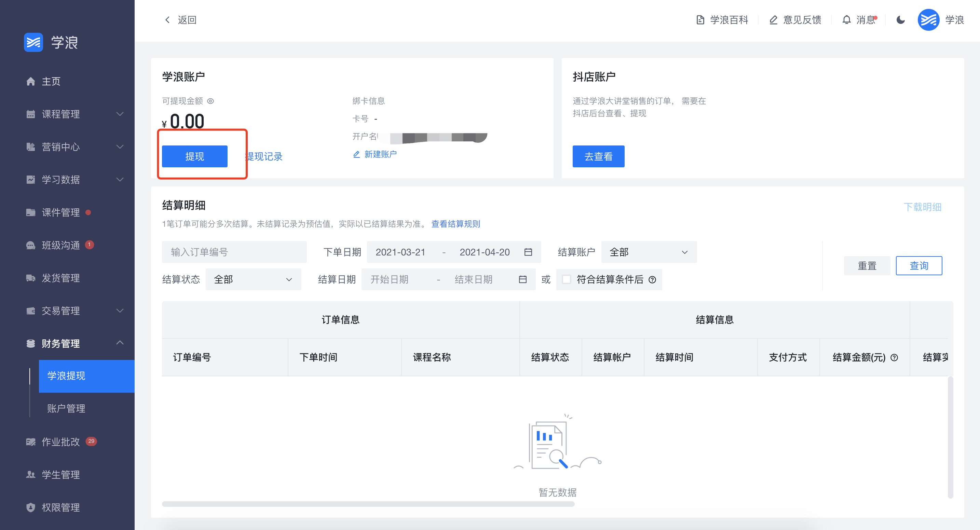This screenshot has width=980, height=530.
Task: Open the 查看结算规则 link
Action: [x=456, y=224]
